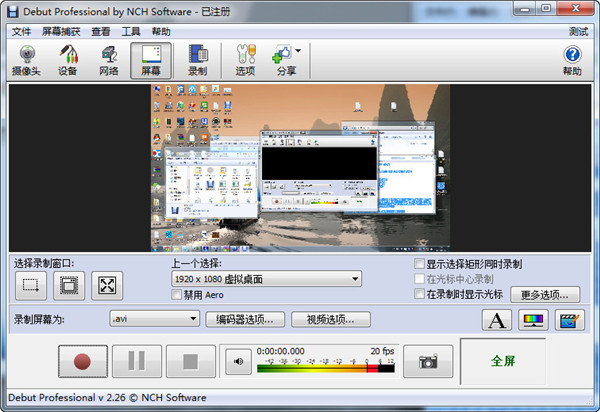
Task: Minimize the Debut window
Action: (x=525, y=8)
